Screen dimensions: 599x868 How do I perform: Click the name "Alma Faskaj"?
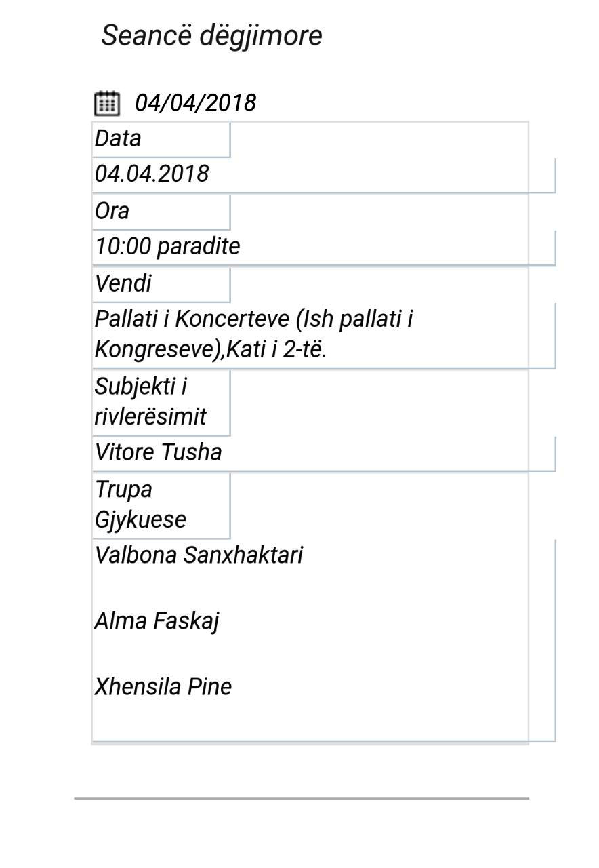click(157, 621)
